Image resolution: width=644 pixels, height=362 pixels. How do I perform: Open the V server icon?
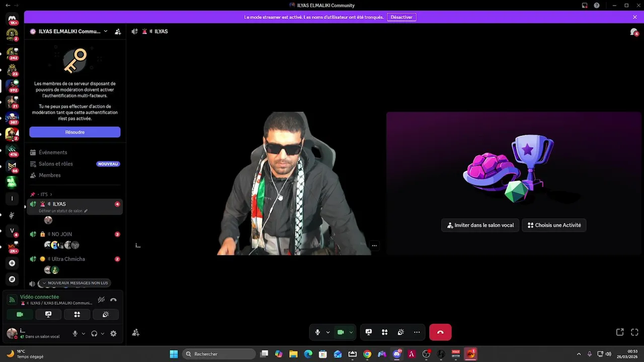point(12,231)
